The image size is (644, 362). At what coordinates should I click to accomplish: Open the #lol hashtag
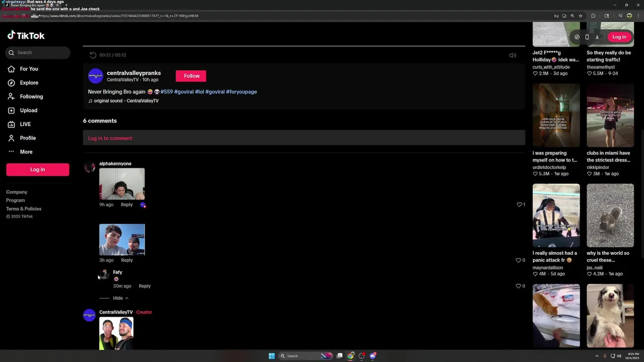(x=199, y=92)
